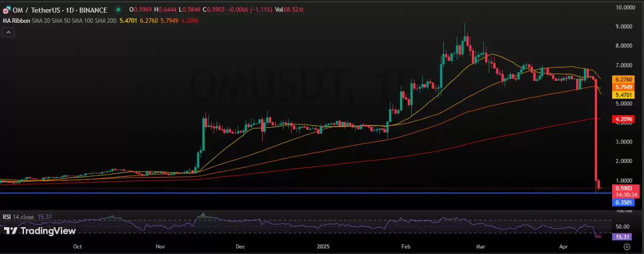644x254 pixels.
Task: Click the TradingView logo
Action: [x=39, y=231]
